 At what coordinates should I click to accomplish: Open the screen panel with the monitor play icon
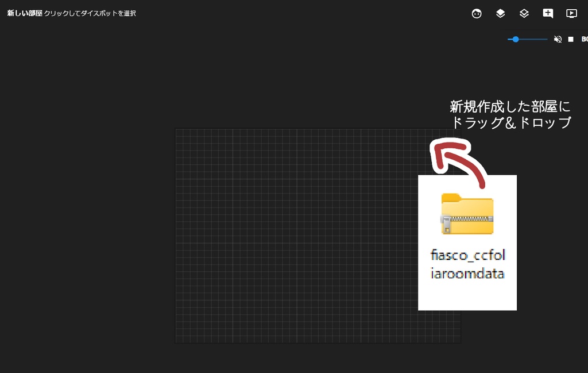coord(571,13)
